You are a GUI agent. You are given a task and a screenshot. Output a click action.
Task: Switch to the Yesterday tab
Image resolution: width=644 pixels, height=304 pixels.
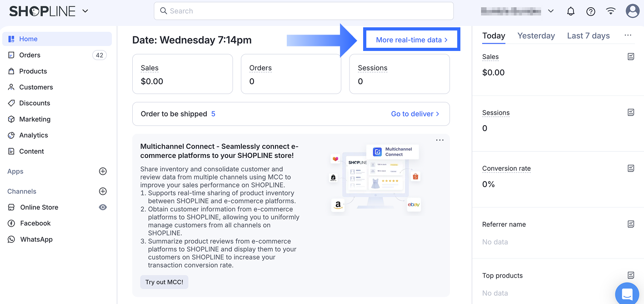coord(536,36)
